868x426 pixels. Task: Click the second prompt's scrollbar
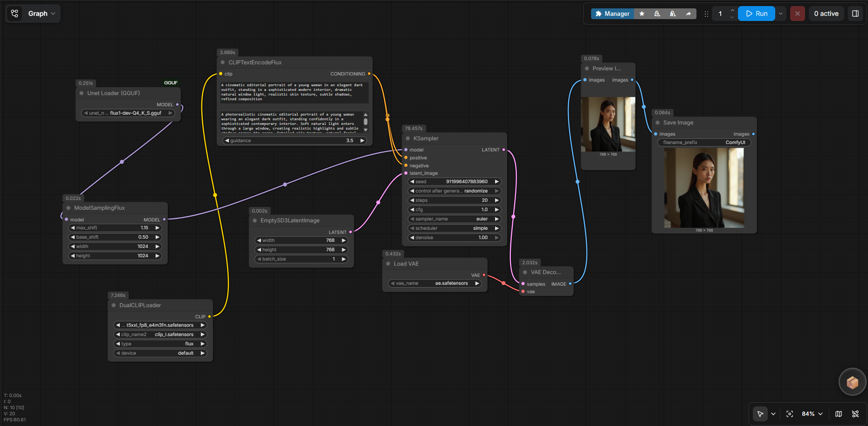pyautogui.click(x=365, y=122)
